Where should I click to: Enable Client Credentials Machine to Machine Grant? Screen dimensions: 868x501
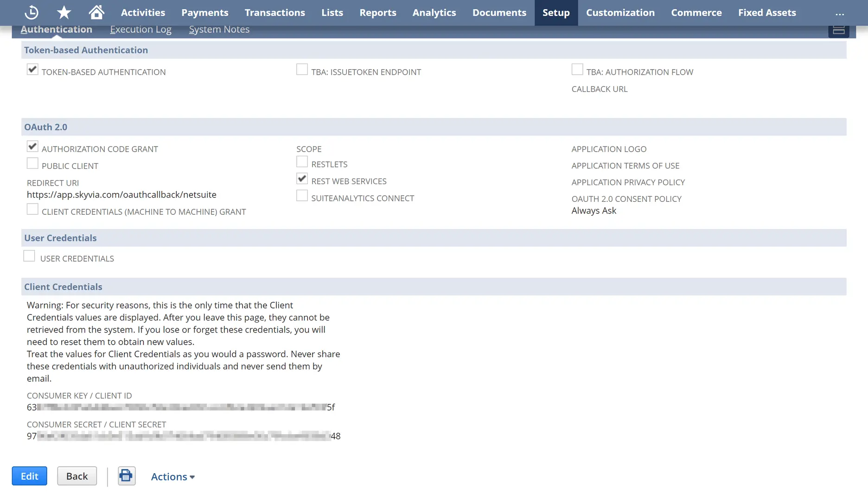(x=32, y=209)
